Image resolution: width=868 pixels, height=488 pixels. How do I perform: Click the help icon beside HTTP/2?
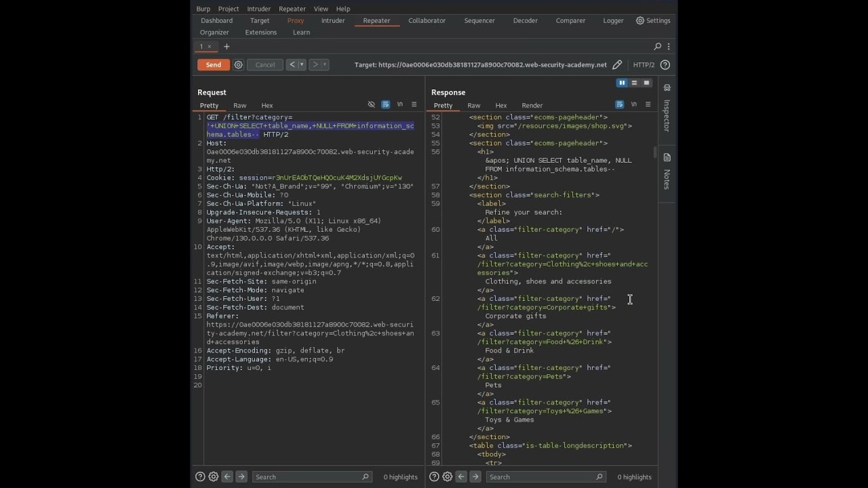tap(665, 65)
